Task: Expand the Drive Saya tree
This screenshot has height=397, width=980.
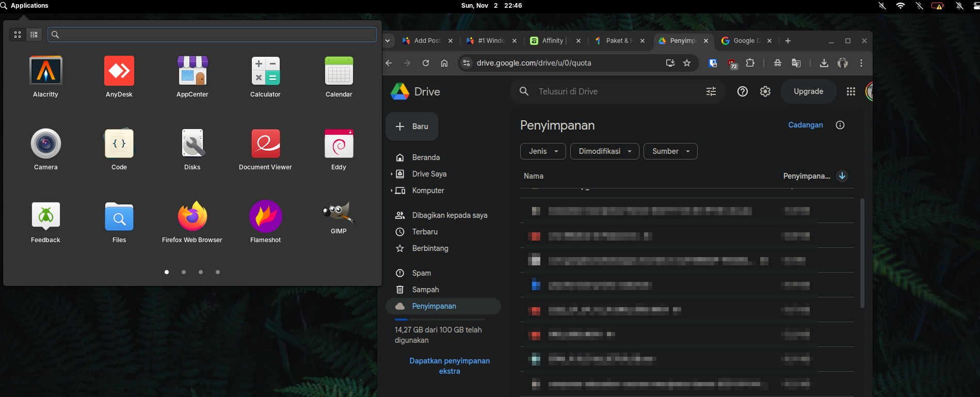Action: (392, 174)
